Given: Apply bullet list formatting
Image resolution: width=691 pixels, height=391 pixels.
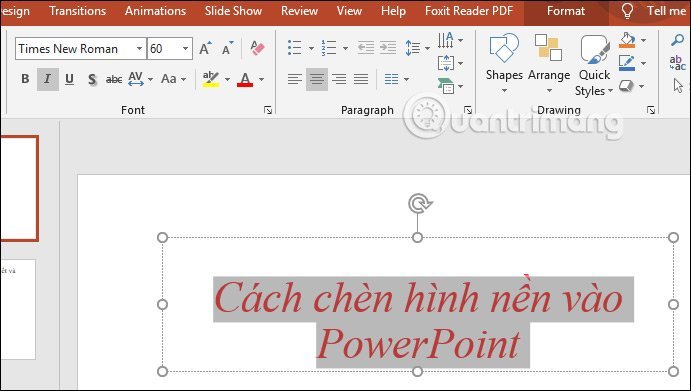Looking at the screenshot, I should pyautogui.click(x=294, y=48).
